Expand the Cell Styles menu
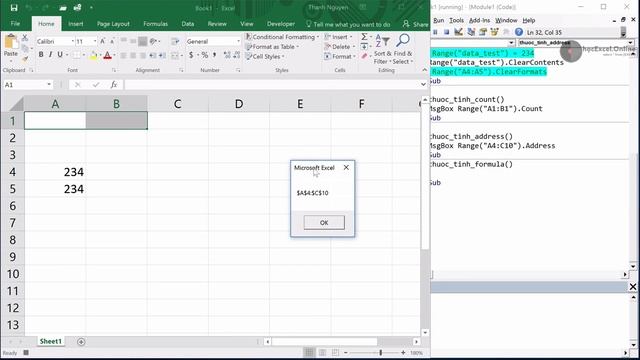Screen dimensions: 640x360 [x=265, y=56]
